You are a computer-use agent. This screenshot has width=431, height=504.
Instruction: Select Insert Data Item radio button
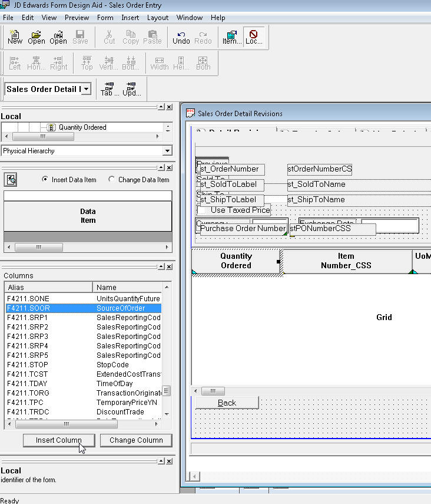pyautogui.click(x=45, y=179)
